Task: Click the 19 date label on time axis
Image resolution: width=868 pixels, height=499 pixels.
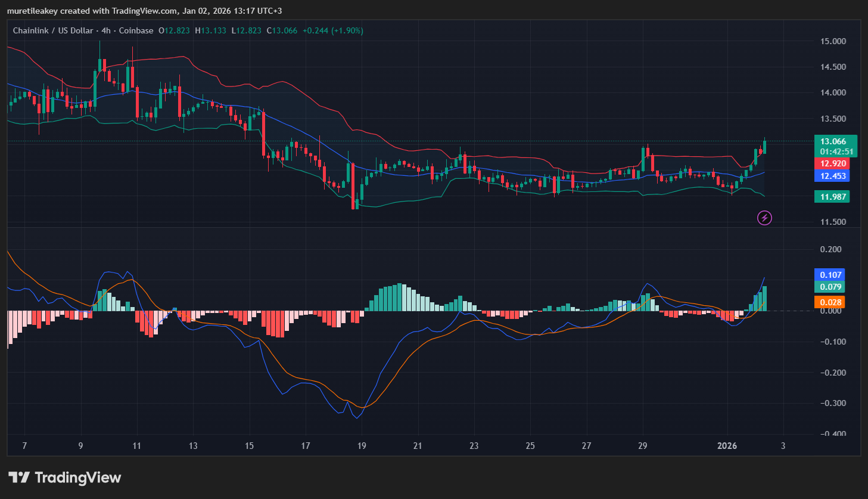Action: [362, 446]
